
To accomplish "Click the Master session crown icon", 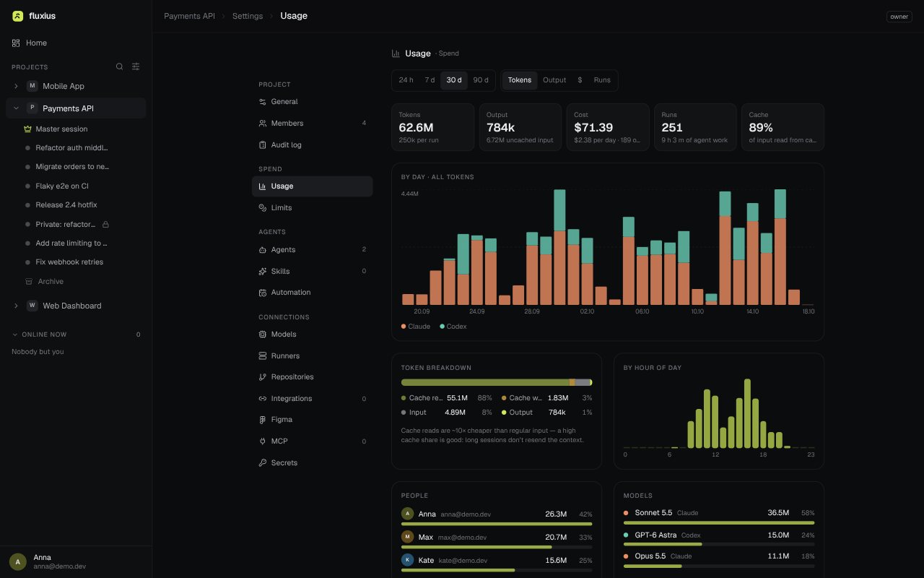I will (x=27, y=129).
